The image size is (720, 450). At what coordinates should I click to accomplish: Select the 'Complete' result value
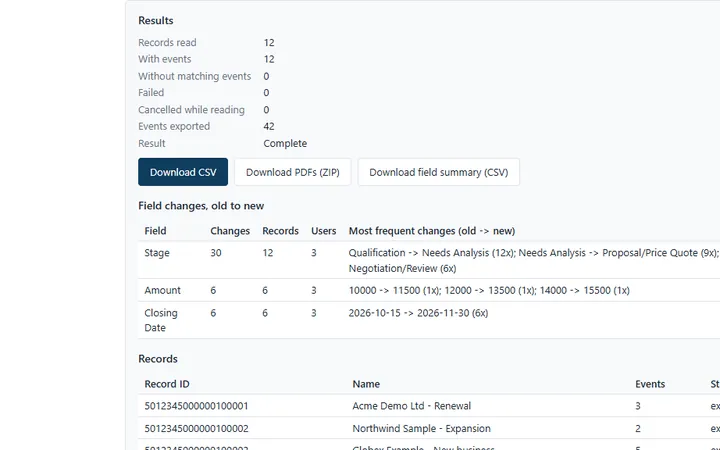coord(285,143)
